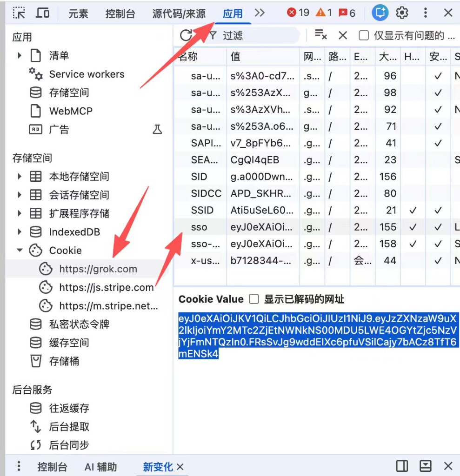The image size is (460, 476).
Task: Click value s%3A0-cd7... in first row
Action: click(x=262, y=76)
